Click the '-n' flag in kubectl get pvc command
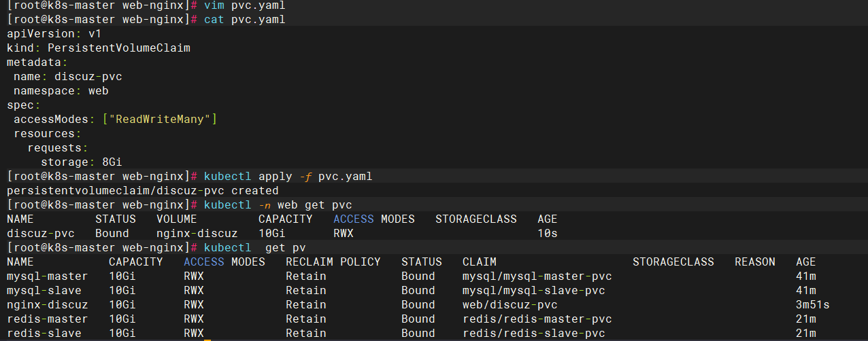868x341 pixels. pyautogui.click(x=265, y=205)
